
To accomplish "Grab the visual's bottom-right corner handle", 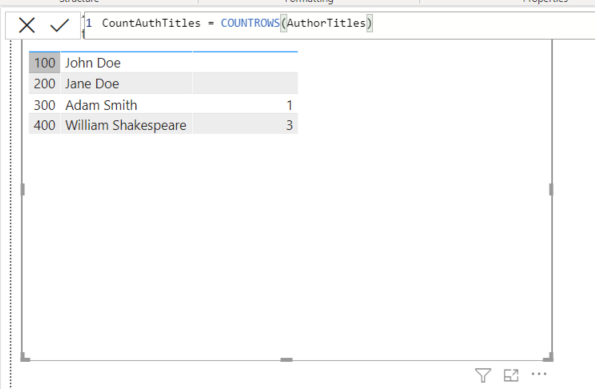I will (549, 358).
